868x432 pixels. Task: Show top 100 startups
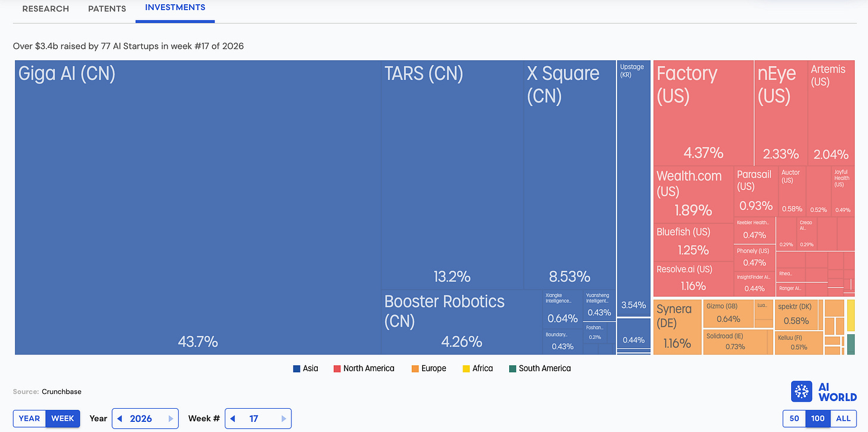point(818,418)
